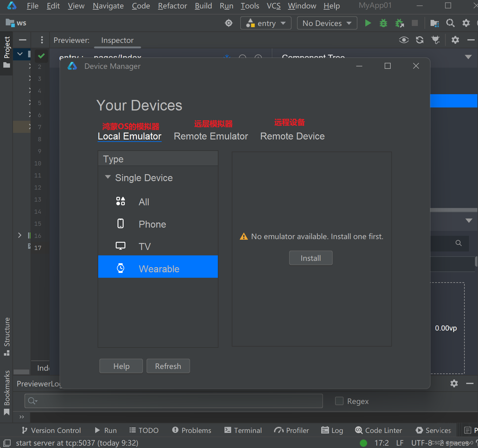478x448 pixels.
Task: Click the refresh icon in Previewer toolbar
Action: [420, 40]
